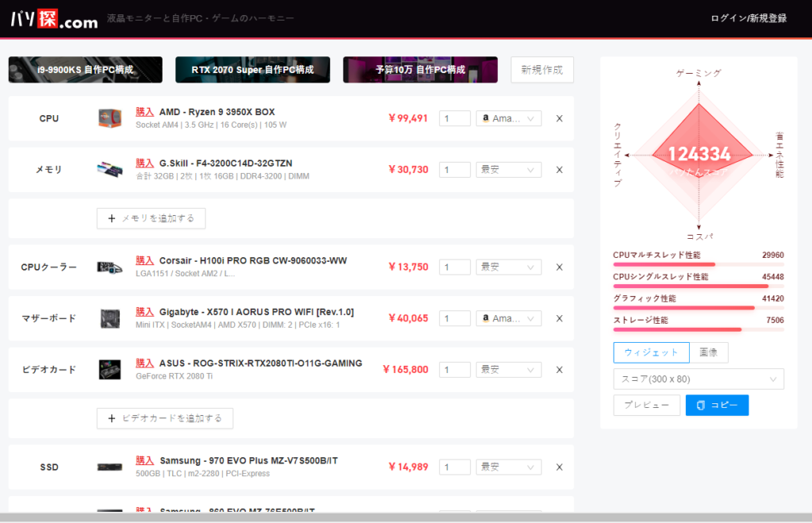Image resolution: width=812 pixels, height=523 pixels.
Task: Click the ビデオカード quantity input field
Action: tap(454, 370)
